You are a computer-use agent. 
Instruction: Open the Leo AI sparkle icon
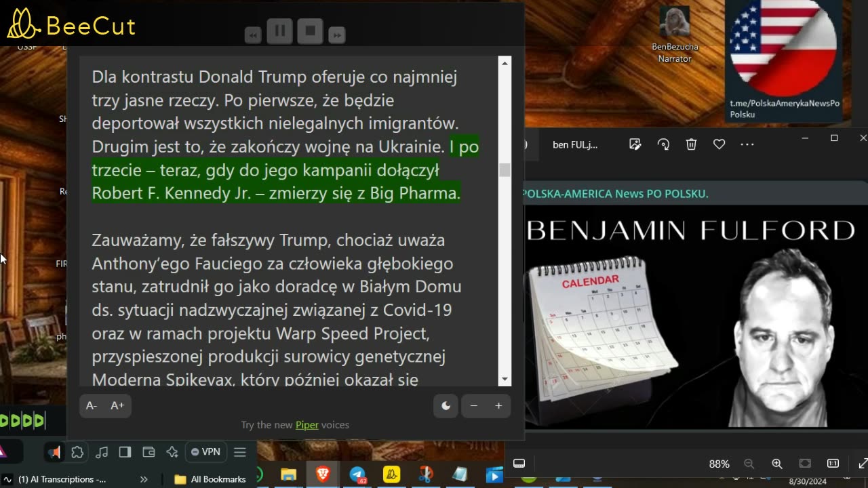[172, 452]
